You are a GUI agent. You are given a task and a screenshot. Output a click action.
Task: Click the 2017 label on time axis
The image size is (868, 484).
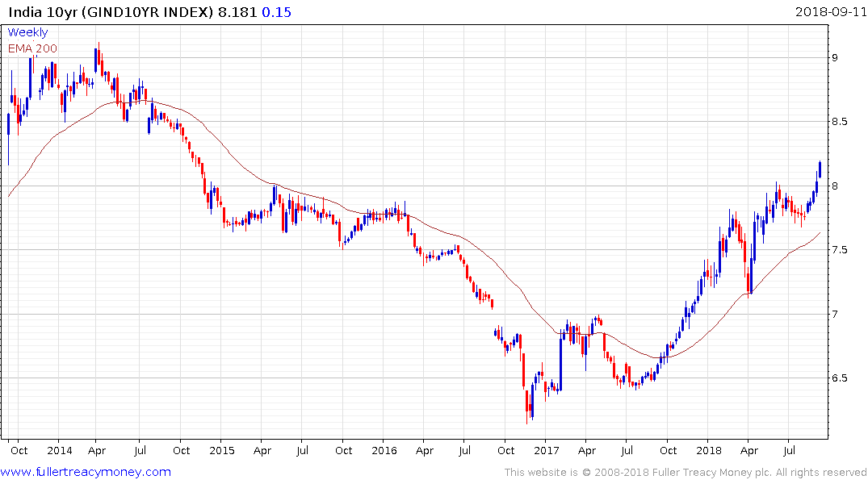(547, 450)
